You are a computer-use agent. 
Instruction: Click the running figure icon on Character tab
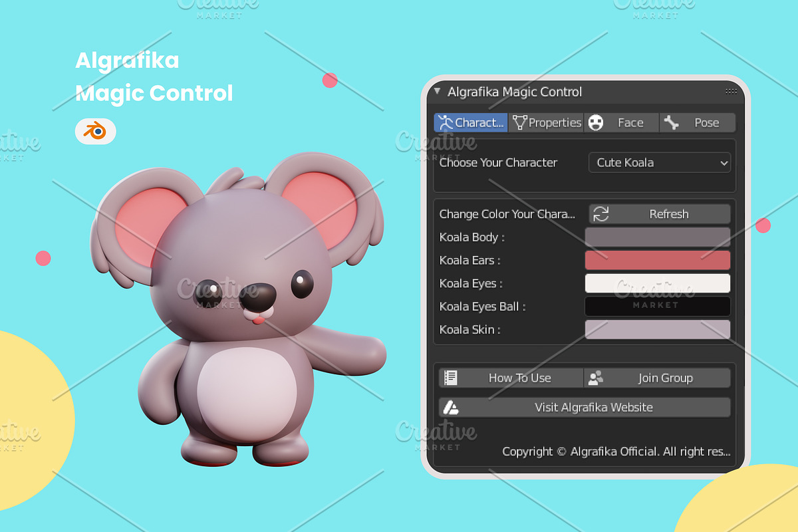pyautogui.click(x=446, y=122)
